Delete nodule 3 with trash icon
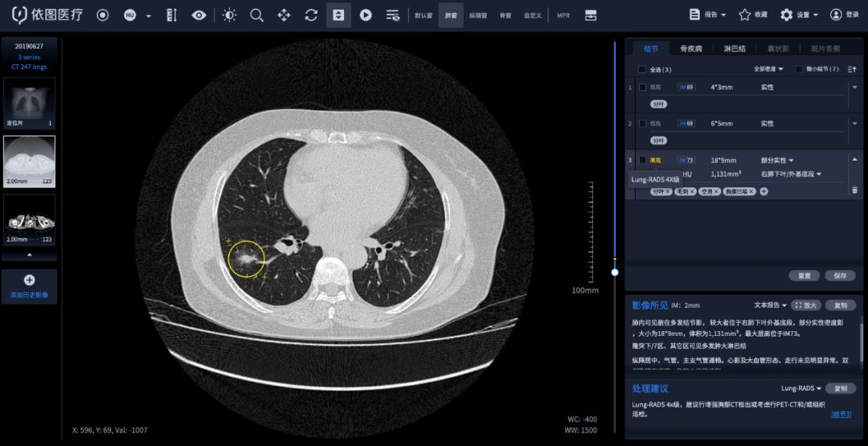 (x=854, y=190)
